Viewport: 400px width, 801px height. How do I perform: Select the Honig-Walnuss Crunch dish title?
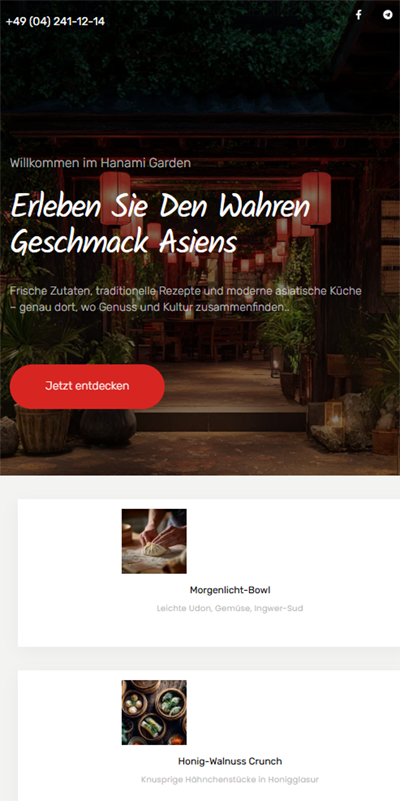(230, 761)
